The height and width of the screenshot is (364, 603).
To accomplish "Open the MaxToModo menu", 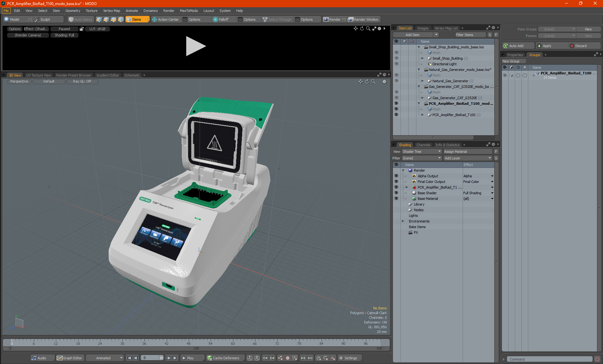I will coord(189,11).
